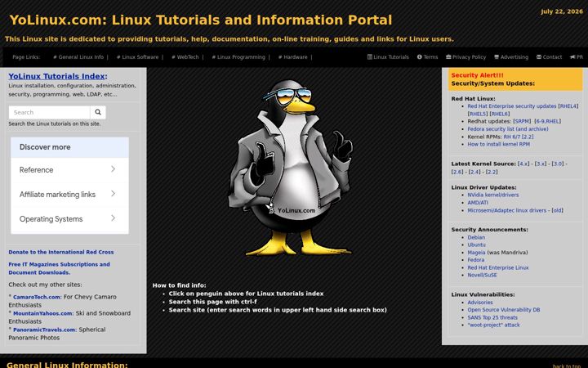Open the RHEL6 link
The width and height of the screenshot is (588, 368).
pos(500,114)
